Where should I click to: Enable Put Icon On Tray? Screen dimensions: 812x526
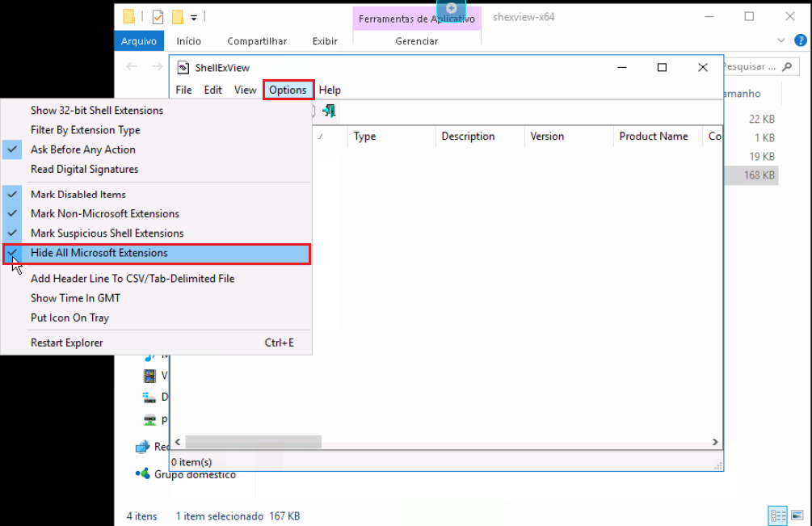point(157,318)
